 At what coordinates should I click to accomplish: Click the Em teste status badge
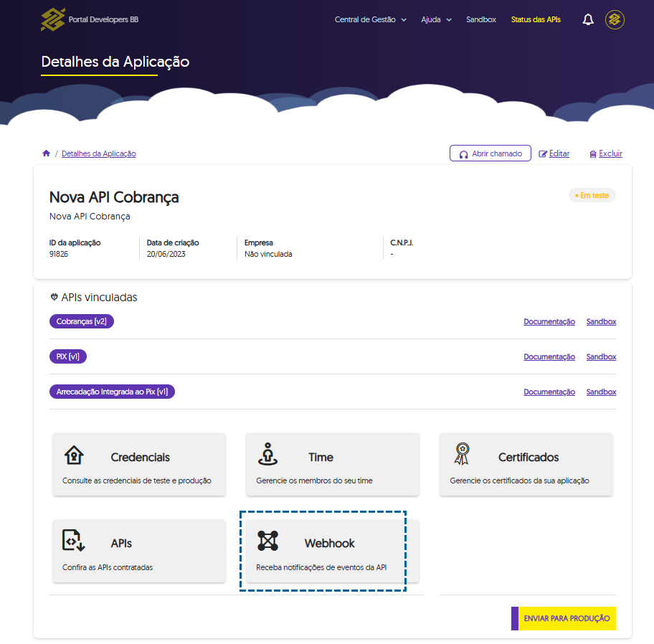click(x=592, y=195)
